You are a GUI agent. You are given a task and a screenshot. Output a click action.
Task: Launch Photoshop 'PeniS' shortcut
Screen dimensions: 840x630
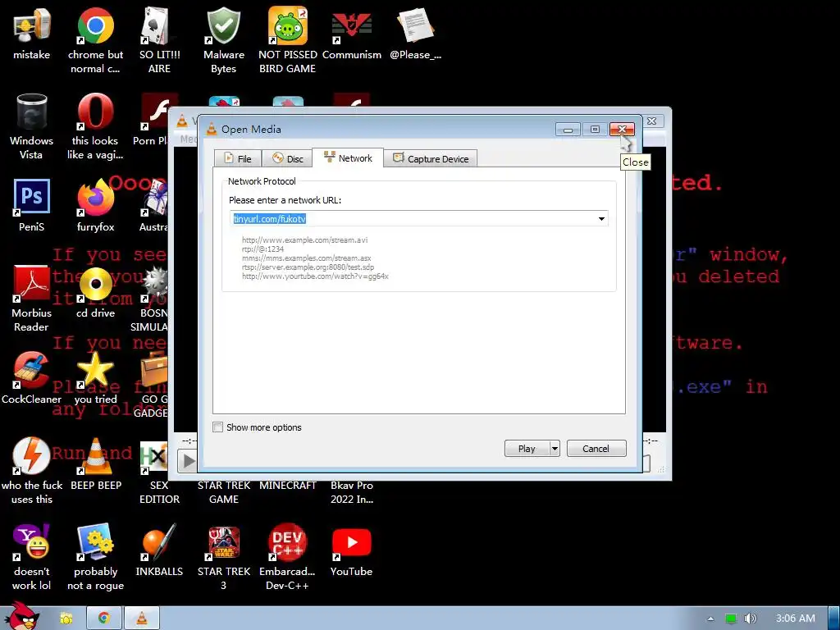coord(31,205)
